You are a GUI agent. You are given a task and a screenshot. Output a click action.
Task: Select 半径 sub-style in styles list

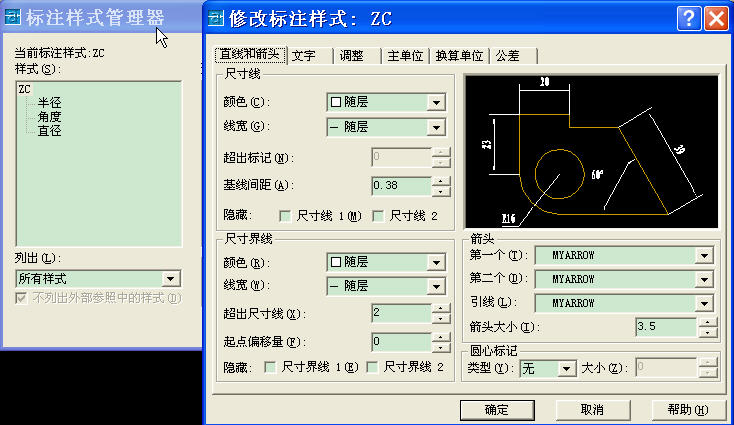50,103
